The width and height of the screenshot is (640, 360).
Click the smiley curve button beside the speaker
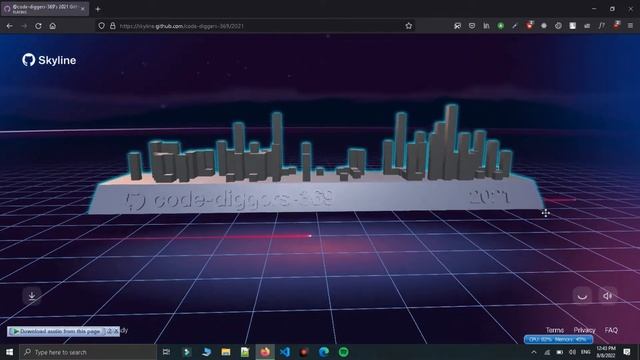[582, 296]
